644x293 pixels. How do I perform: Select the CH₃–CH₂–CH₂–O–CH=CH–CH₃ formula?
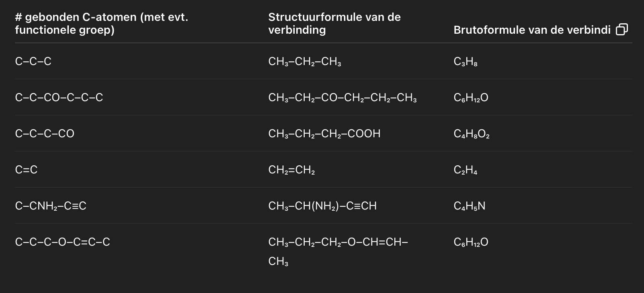click(x=338, y=252)
